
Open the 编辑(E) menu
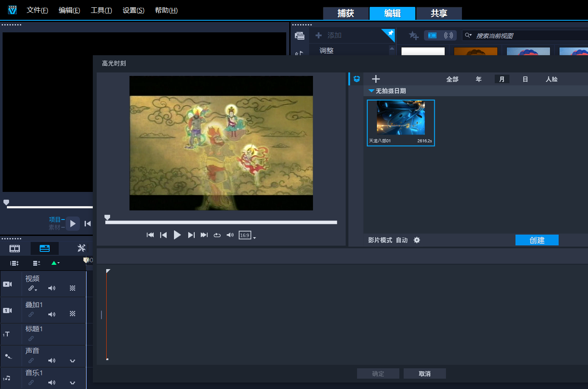(x=69, y=10)
